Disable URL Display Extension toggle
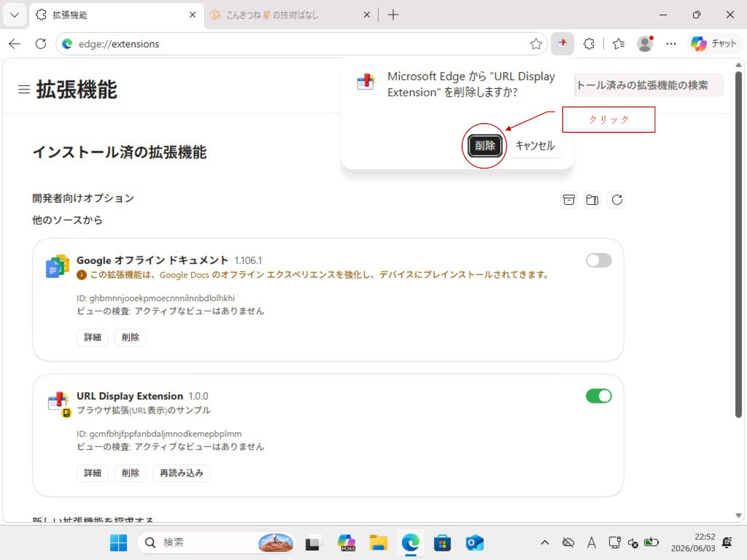 click(x=599, y=396)
